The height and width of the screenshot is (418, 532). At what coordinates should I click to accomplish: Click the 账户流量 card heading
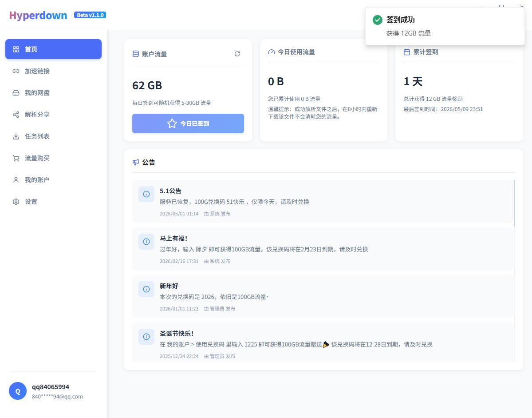[x=154, y=54]
